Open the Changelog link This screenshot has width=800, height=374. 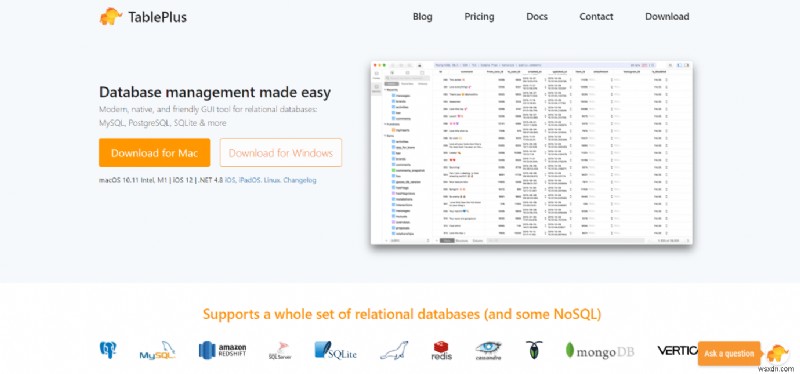[x=299, y=180]
